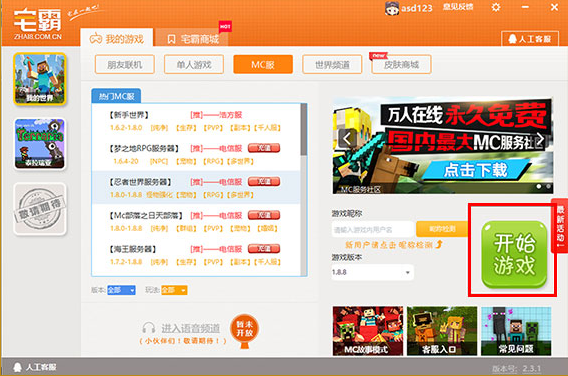Select the MC服 section

[x=263, y=64]
